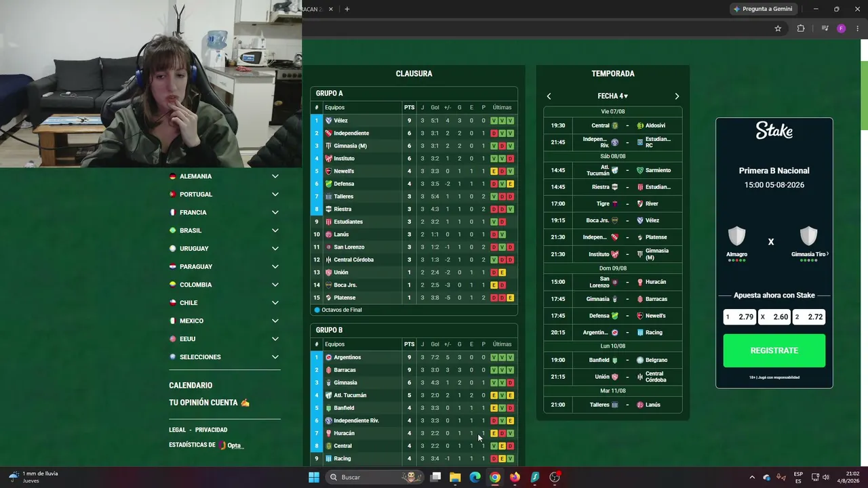
Task: Select the CLAUSURA tab header
Action: (x=414, y=74)
